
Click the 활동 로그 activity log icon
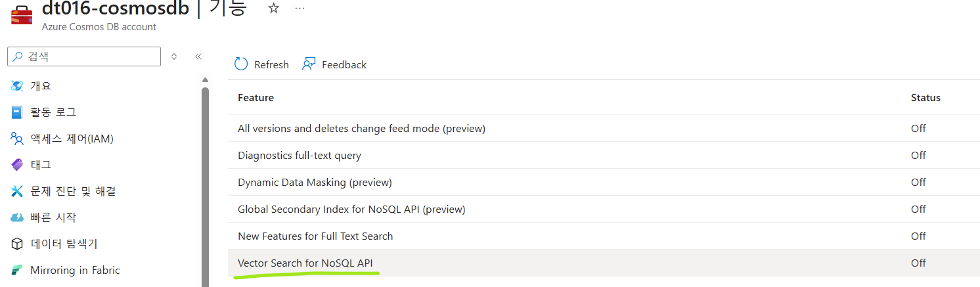(x=17, y=112)
